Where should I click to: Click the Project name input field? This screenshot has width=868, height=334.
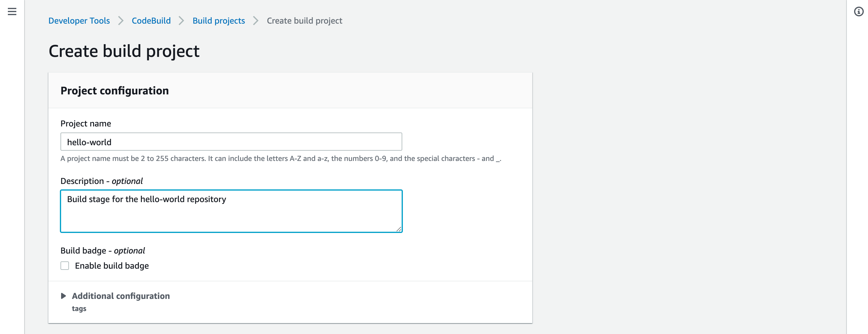(231, 142)
